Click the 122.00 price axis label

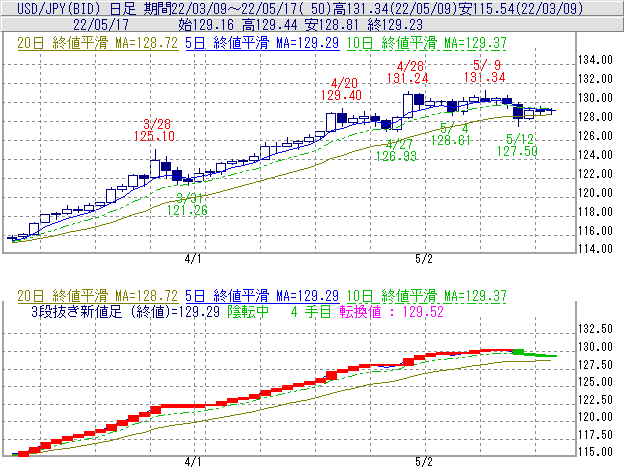595,174
